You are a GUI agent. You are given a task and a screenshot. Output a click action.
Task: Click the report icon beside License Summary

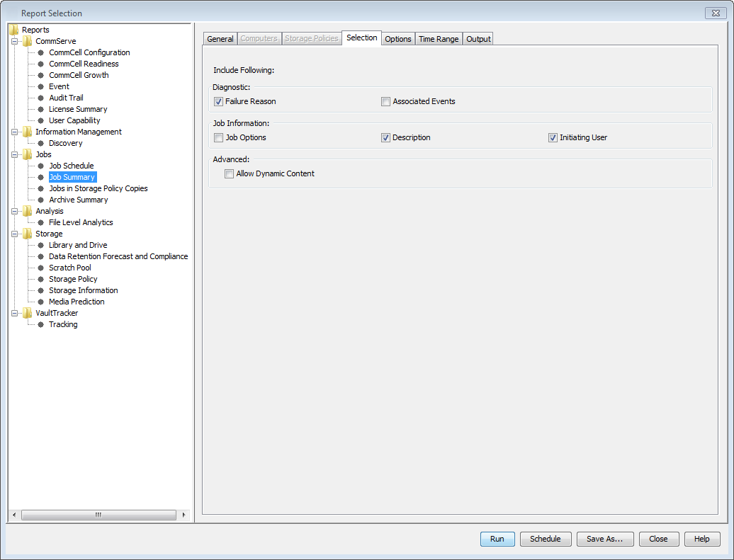[x=40, y=109]
